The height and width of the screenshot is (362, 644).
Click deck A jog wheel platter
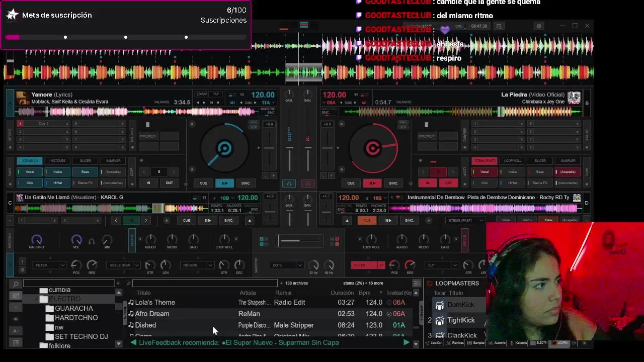click(x=224, y=148)
